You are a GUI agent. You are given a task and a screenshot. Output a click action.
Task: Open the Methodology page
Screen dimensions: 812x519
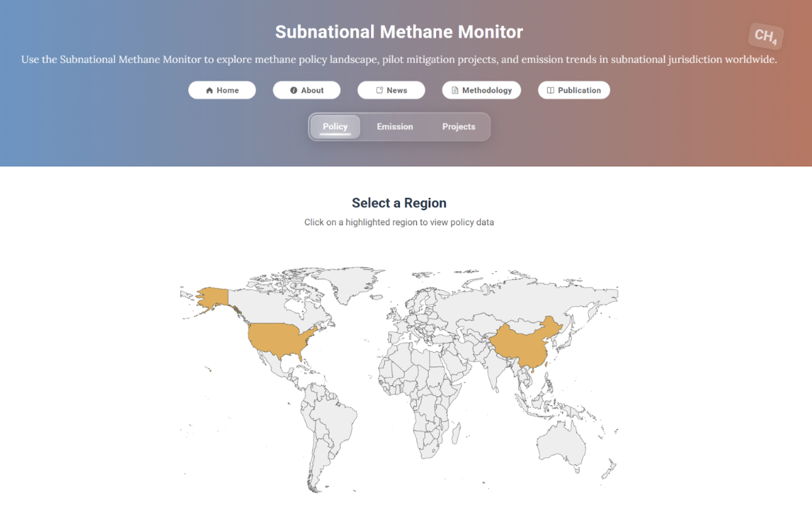[487, 90]
